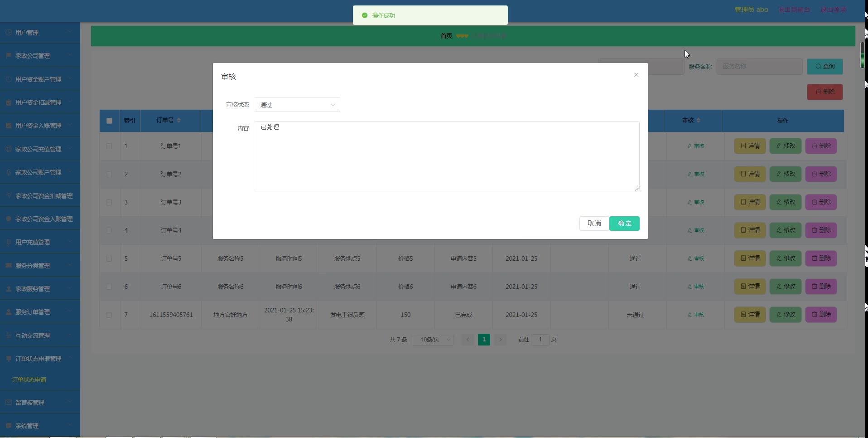Check the checkbox for row 7
This screenshot has height=438, width=868.
(x=109, y=315)
